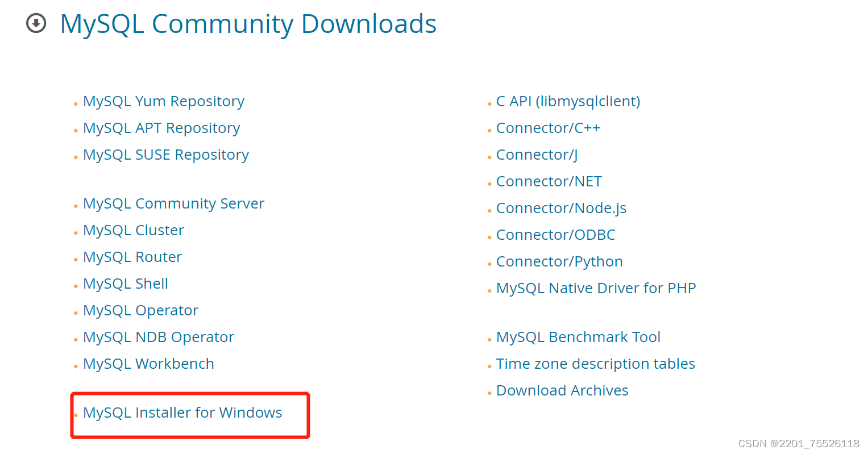Open the MySQL Yum Repository link

point(164,101)
